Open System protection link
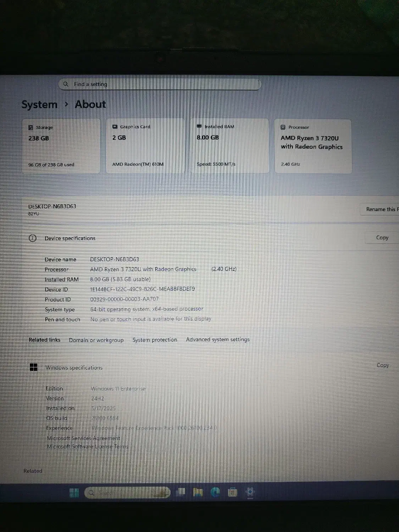Image resolution: width=399 pixels, height=532 pixels. click(x=155, y=339)
